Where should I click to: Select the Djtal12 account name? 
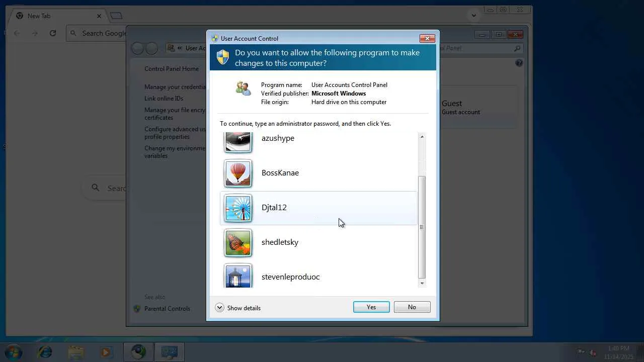point(274,208)
